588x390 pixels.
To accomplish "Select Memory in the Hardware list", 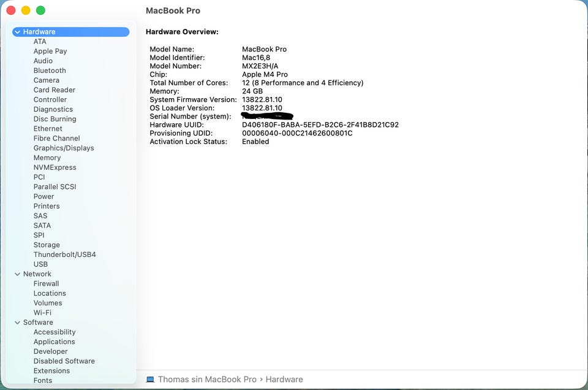I will 47,158.
